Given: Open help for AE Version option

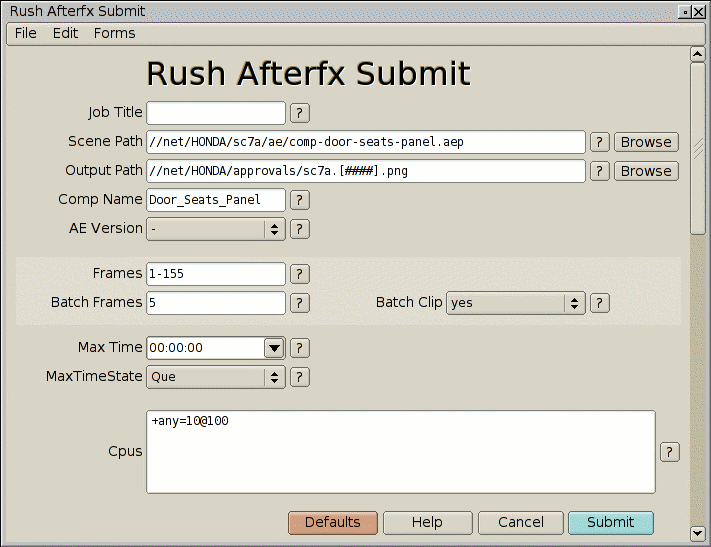Looking at the screenshot, I should [300, 229].
